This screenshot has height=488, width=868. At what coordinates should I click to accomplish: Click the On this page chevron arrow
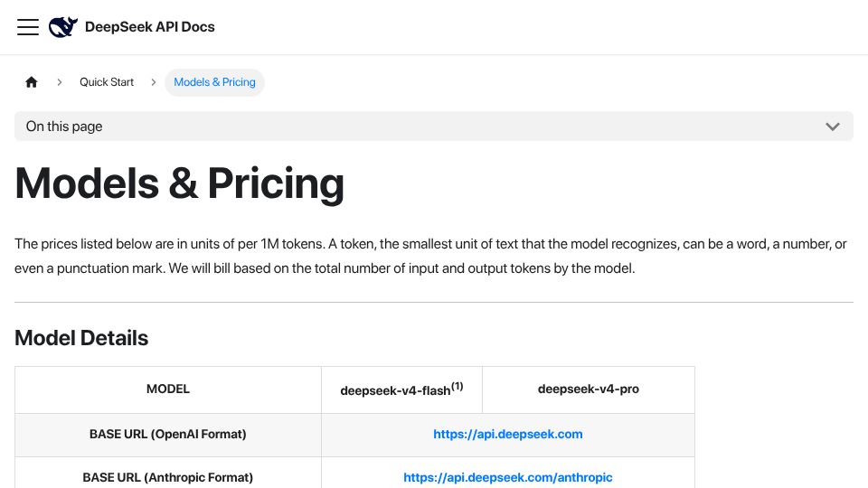pos(833,127)
